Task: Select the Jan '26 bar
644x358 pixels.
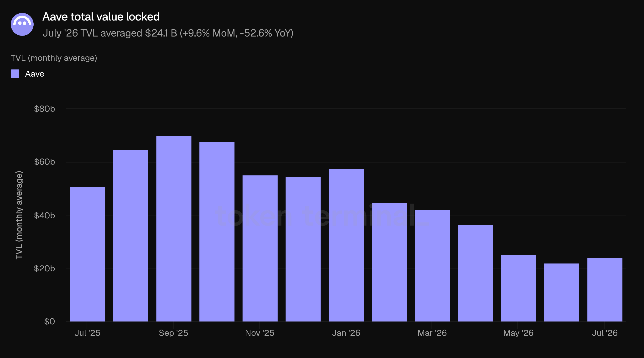Action: [346, 245]
